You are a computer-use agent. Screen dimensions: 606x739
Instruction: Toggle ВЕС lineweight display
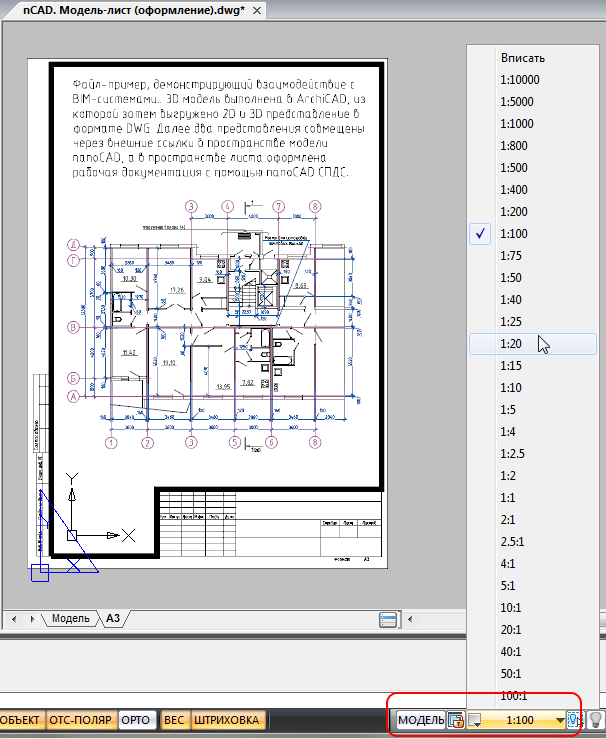coord(174,720)
